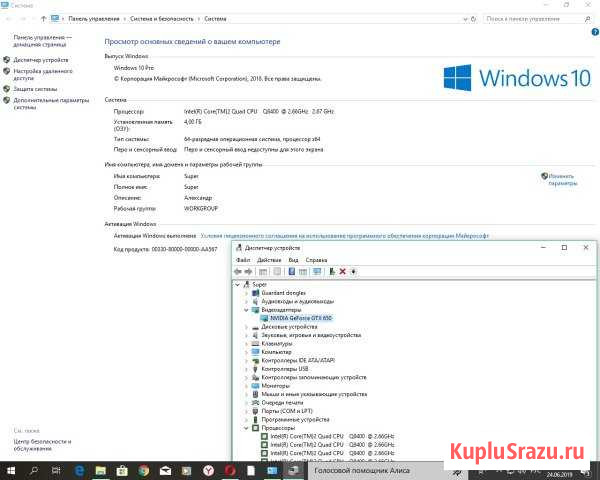Open the Действие menu
Viewport: 600px width, 480px height.
point(269,259)
